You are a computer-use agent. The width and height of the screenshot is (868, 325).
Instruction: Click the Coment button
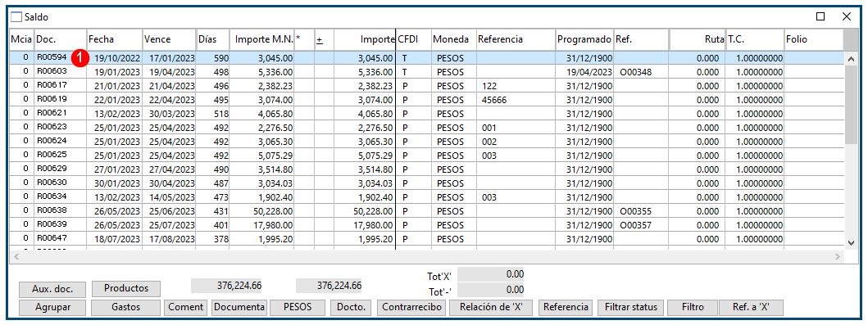[186, 307]
